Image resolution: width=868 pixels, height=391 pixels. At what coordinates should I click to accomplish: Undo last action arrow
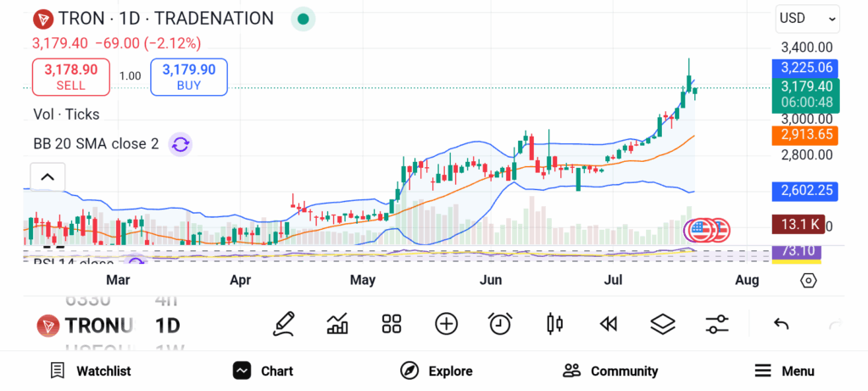coord(781,324)
